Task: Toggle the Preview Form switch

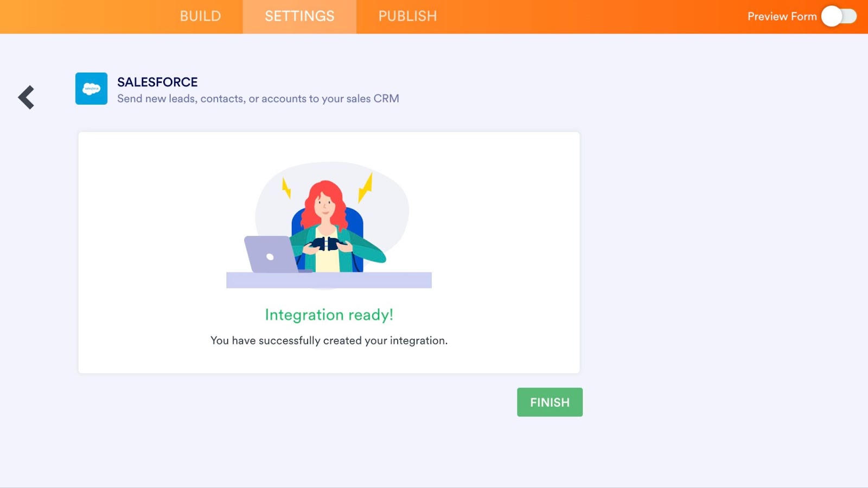Action: tap(839, 16)
